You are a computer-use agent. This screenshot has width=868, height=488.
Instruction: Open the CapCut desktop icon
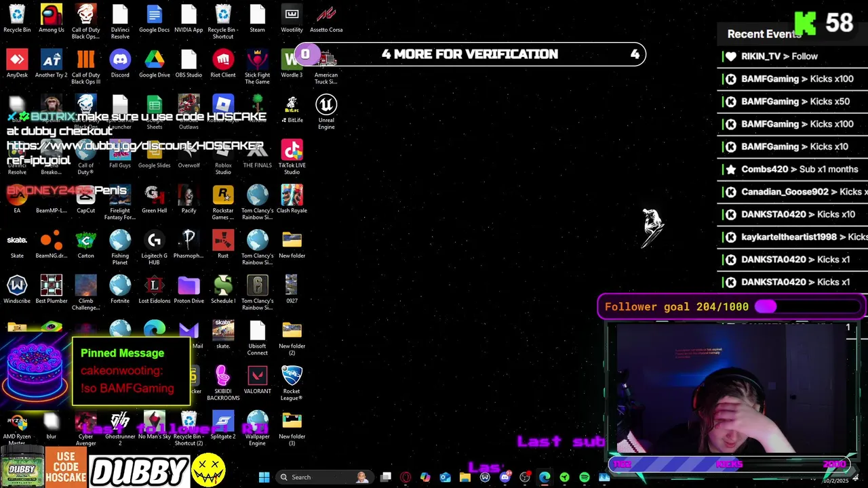85,199
